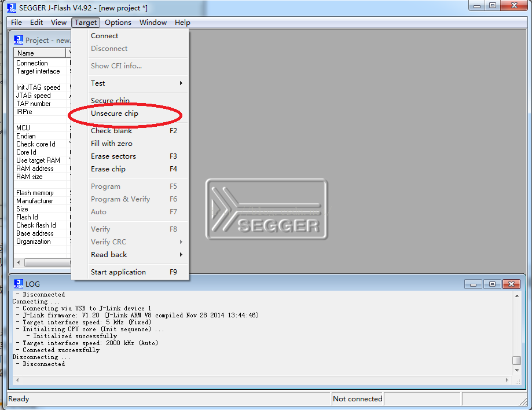Image resolution: width=532 pixels, height=410 pixels.
Task: Expand the Read back submenu
Action: [x=130, y=255]
